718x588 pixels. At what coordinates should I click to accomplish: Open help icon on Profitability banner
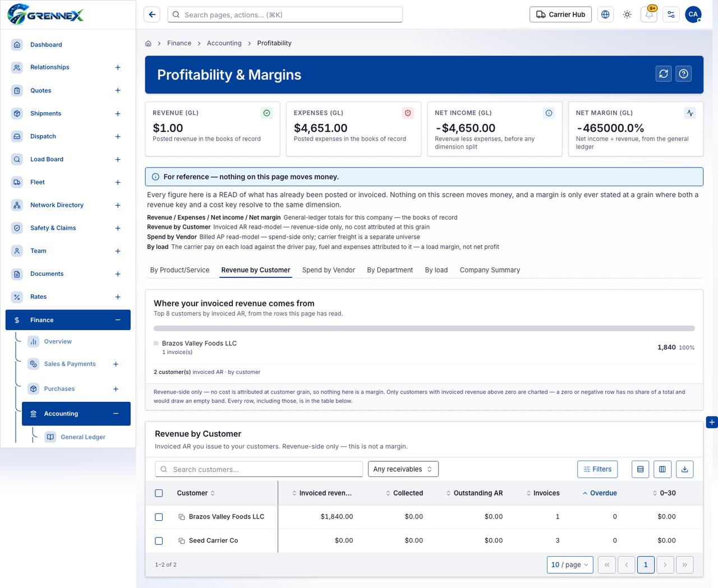coord(683,73)
